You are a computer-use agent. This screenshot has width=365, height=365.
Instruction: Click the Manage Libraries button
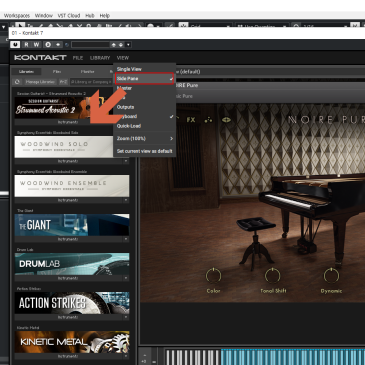[x=40, y=82]
